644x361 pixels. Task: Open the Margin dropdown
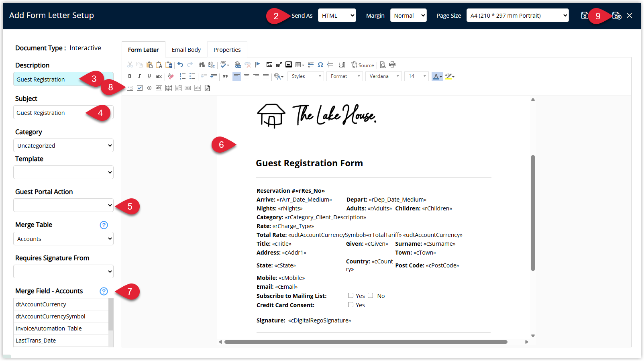click(408, 16)
